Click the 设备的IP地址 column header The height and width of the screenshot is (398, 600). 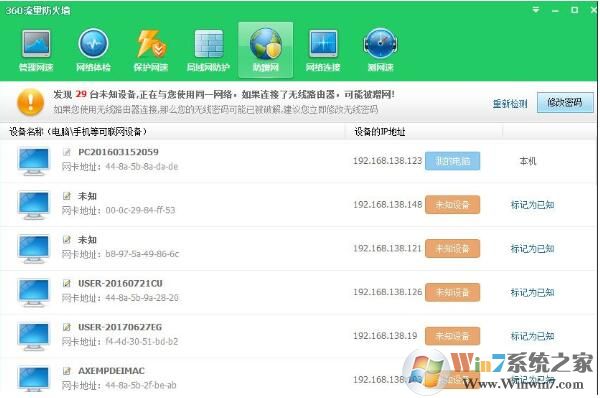pyautogui.click(x=380, y=132)
